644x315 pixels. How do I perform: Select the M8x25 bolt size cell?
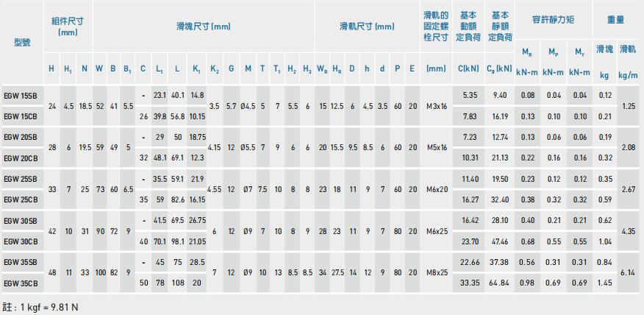436,272
